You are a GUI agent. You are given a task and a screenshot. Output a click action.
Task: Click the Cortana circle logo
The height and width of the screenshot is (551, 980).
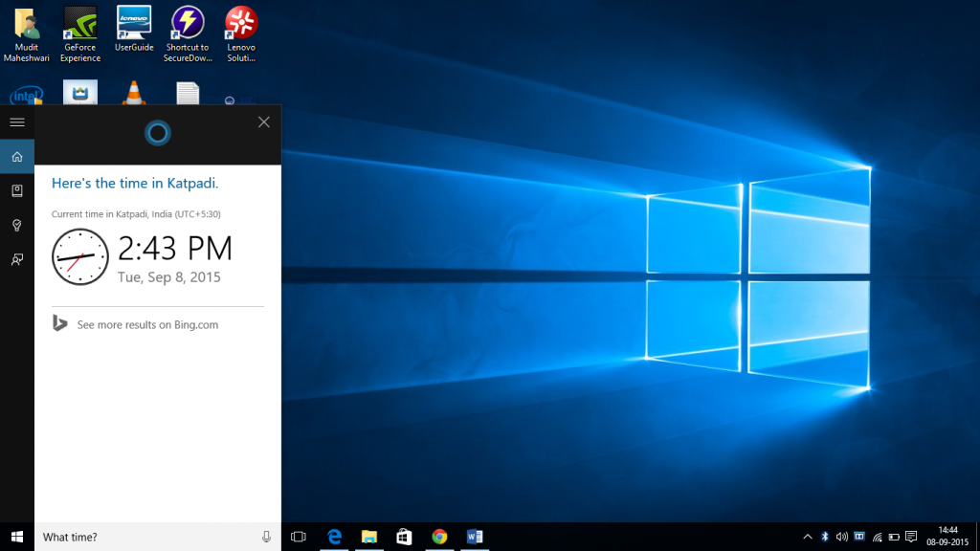pyautogui.click(x=158, y=133)
